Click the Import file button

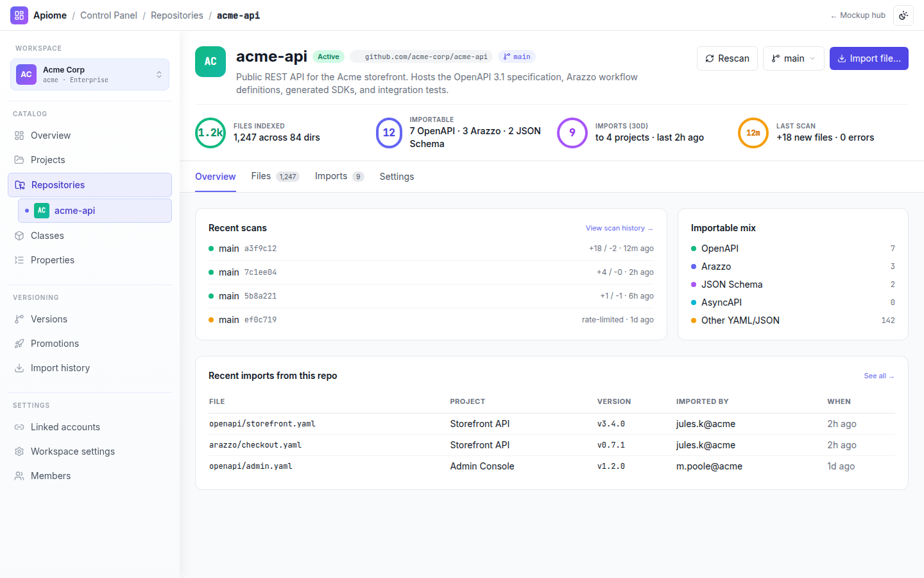pyautogui.click(x=869, y=58)
